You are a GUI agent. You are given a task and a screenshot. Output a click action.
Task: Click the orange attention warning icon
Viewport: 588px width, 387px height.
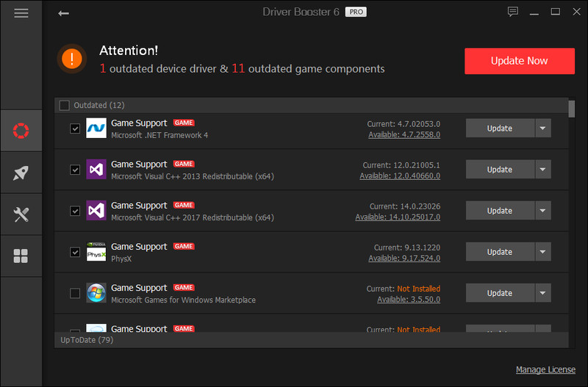pos(71,59)
